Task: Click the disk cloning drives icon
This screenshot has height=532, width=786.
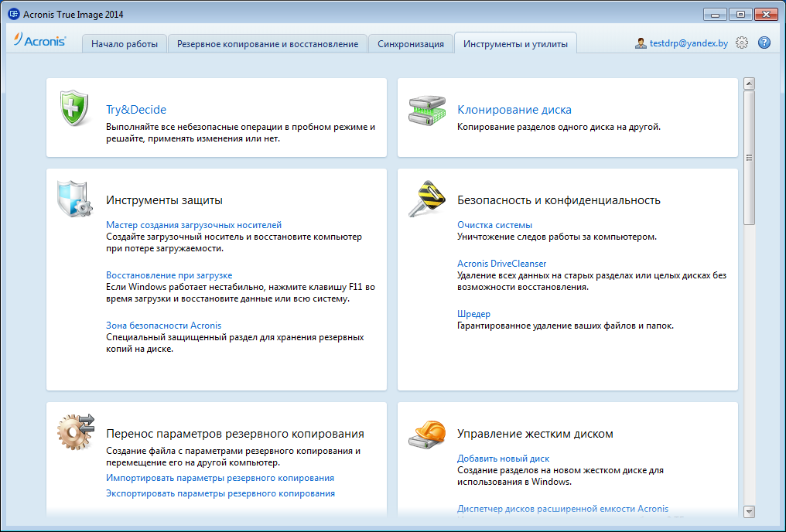Action: 426,110
